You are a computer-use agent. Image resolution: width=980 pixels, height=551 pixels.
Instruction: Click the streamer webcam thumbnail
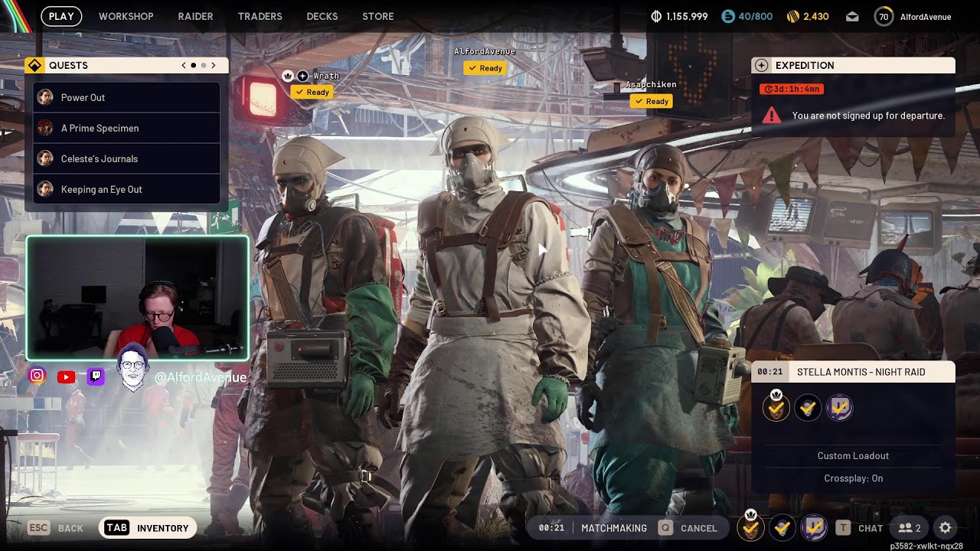(x=138, y=298)
